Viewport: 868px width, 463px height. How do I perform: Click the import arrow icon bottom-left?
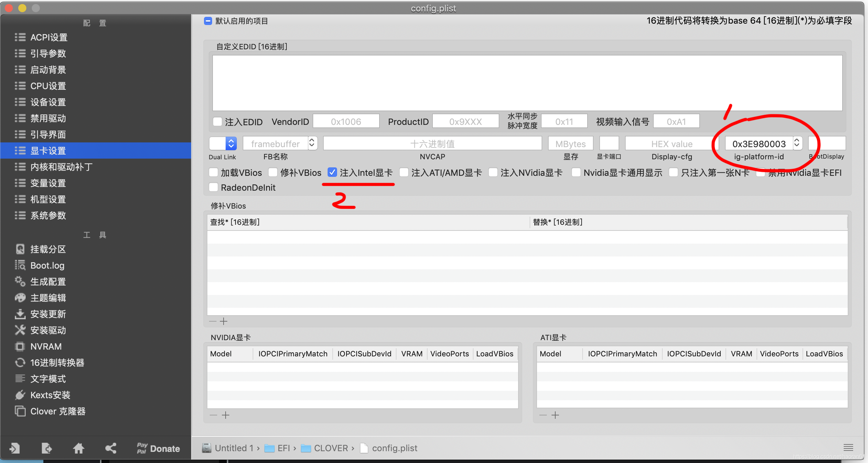[x=15, y=448]
